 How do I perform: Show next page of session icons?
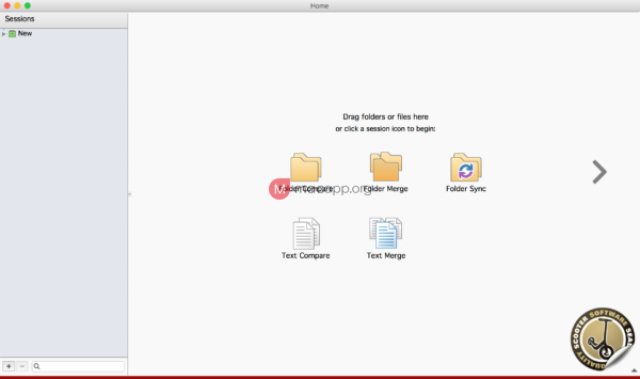(600, 172)
